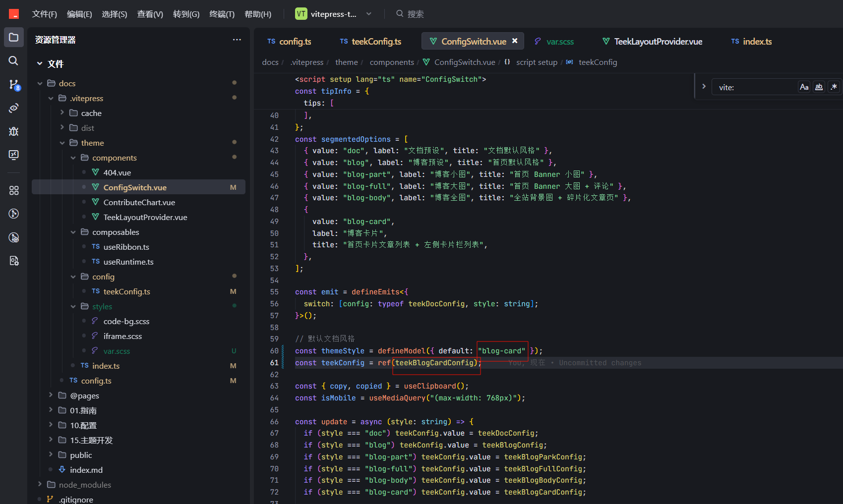Open the 文件(F) menu

(x=45, y=14)
